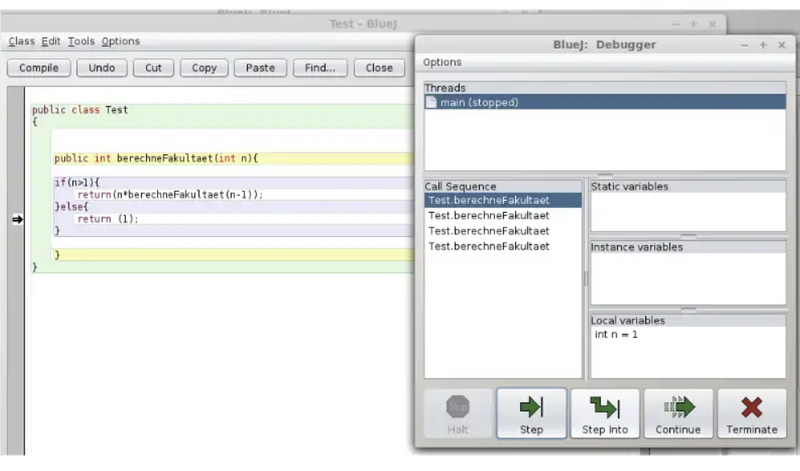Open the debugger Options menu
The width and height of the screenshot is (800, 471).
pos(442,62)
